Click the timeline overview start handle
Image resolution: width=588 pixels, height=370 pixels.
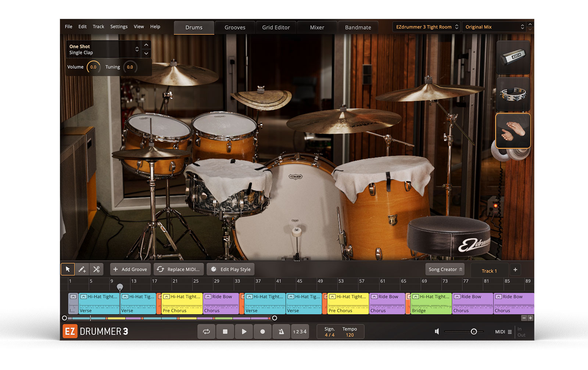(65, 318)
